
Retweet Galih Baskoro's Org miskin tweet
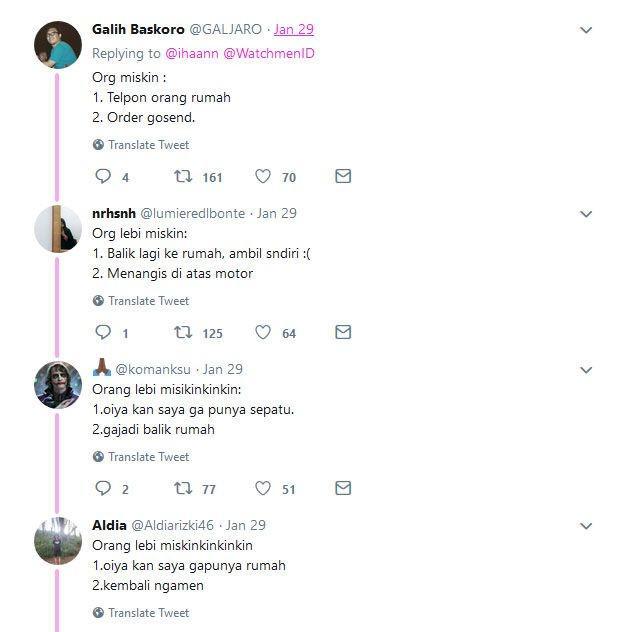tap(183, 177)
